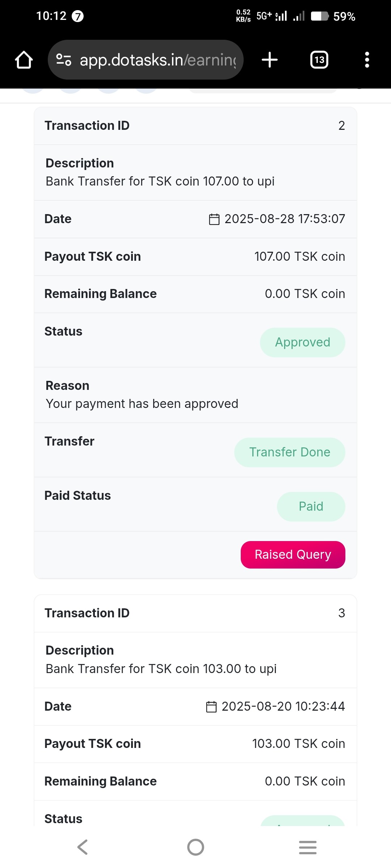Select the Transaction ID 3 header row
Image resolution: width=391 pixels, height=868 pixels.
click(195, 613)
